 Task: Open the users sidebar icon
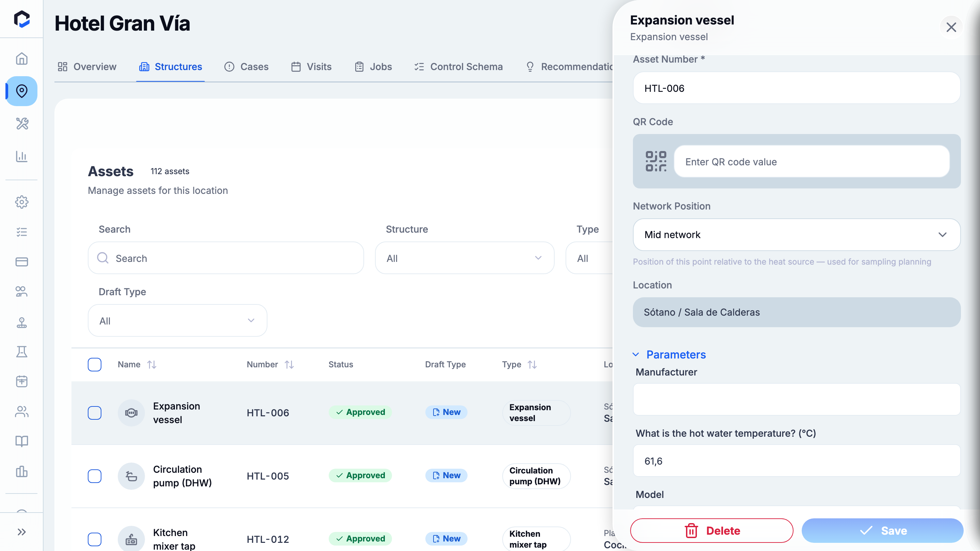[x=22, y=412]
